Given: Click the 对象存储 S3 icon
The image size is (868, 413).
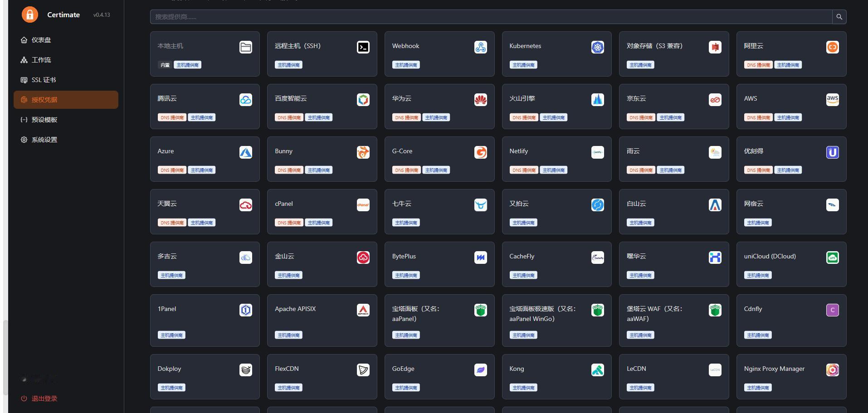Looking at the screenshot, I should click(715, 47).
